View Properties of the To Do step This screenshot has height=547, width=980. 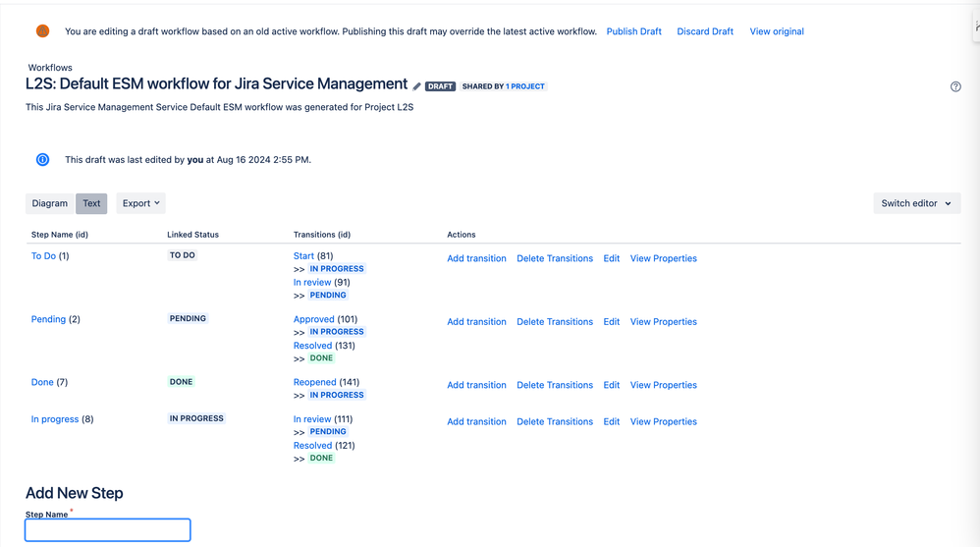click(663, 258)
